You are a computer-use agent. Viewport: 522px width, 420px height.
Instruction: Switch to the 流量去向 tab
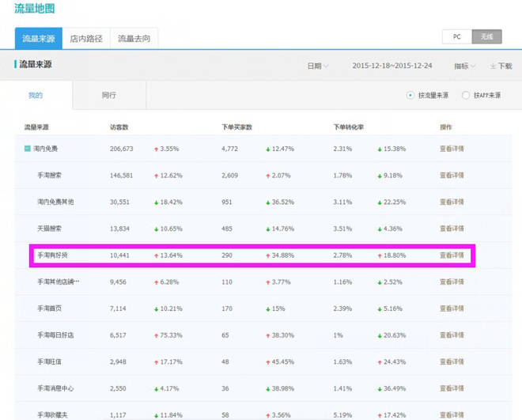point(134,39)
